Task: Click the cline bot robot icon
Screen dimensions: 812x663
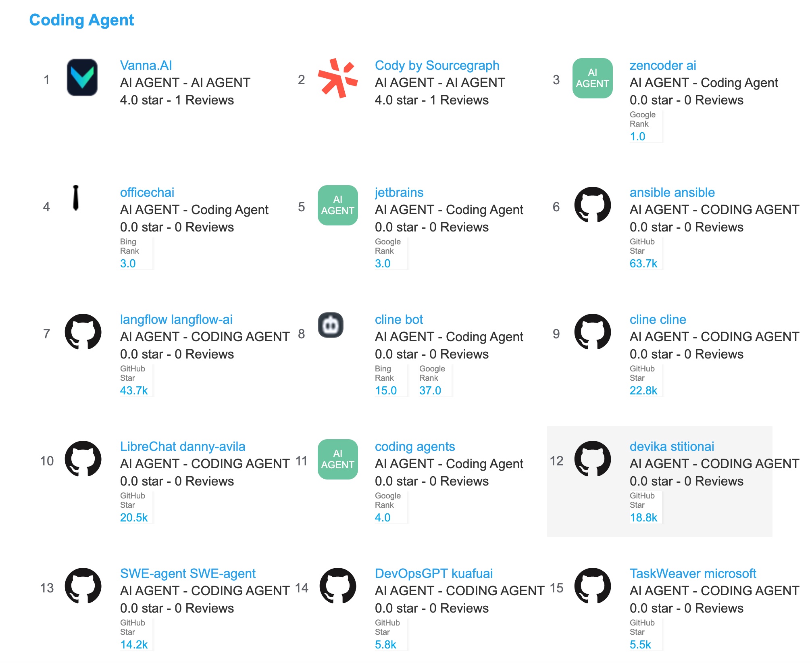Action: click(331, 325)
